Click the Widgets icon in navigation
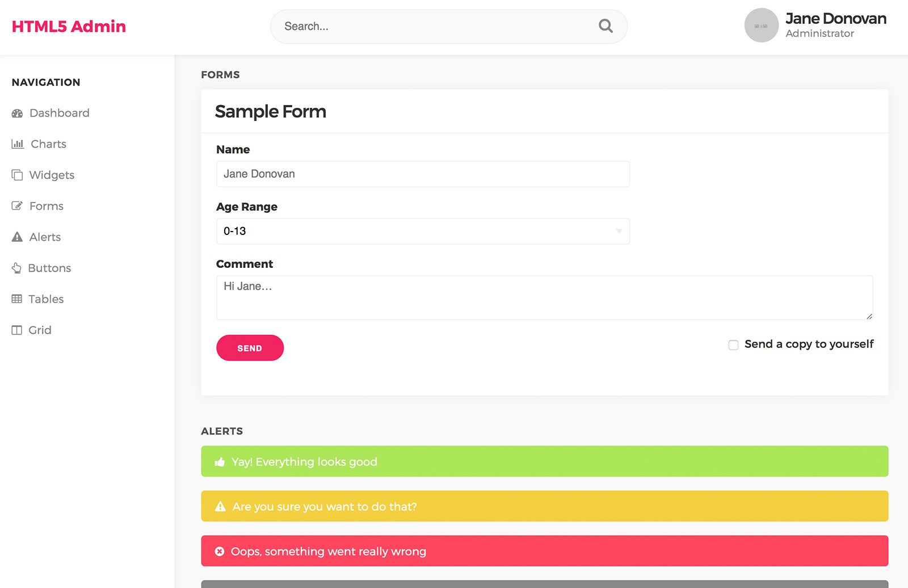 click(x=17, y=175)
